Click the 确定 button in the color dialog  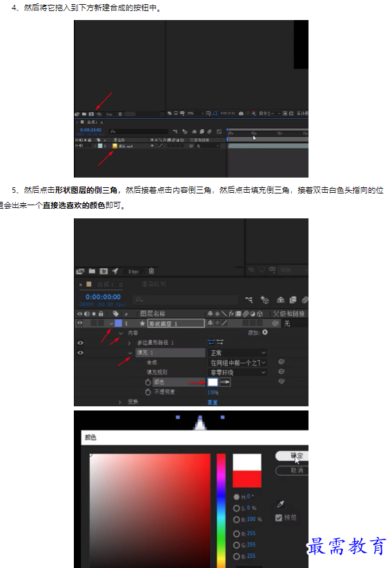pos(292,455)
